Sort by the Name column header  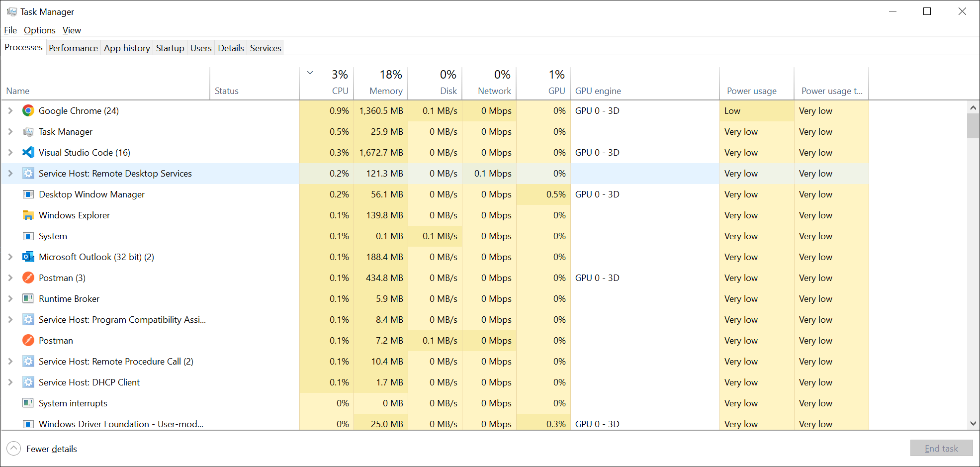coord(105,83)
